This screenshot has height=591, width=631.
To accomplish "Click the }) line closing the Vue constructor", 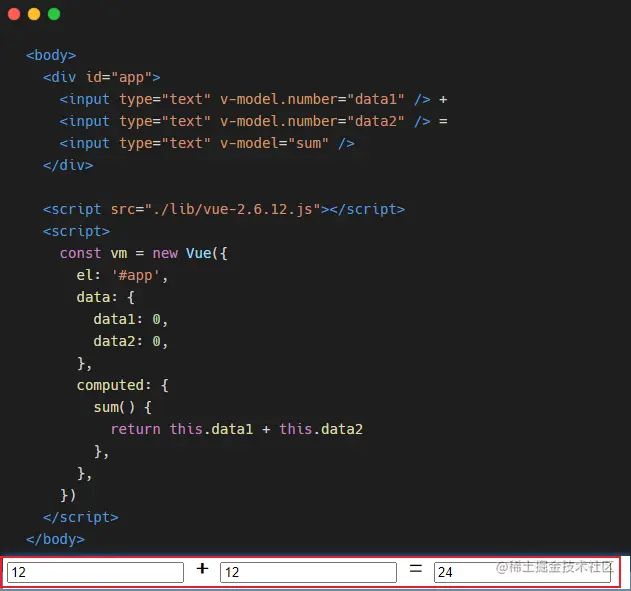I will (x=68, y=495).
